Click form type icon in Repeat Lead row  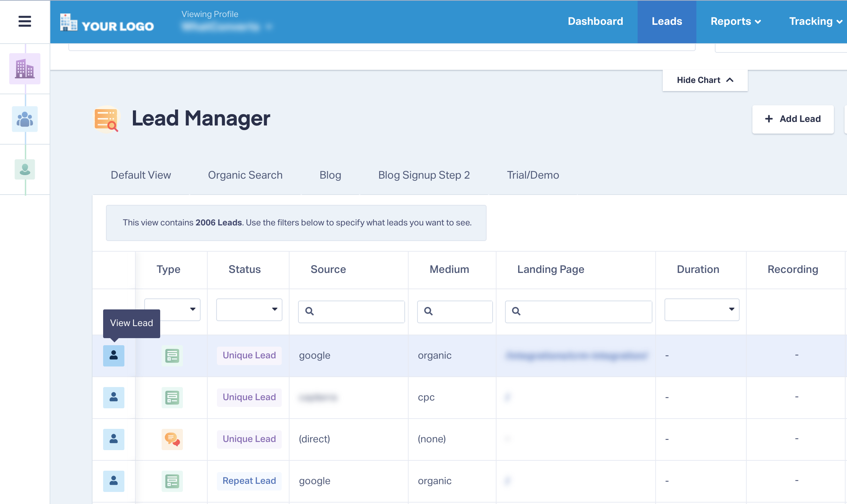tap(172, 481)
